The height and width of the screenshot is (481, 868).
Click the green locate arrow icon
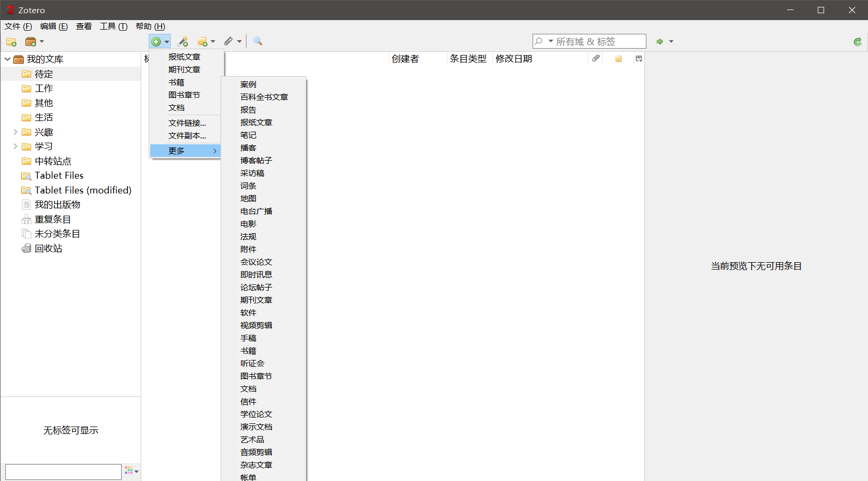click(x=660, y=41)
